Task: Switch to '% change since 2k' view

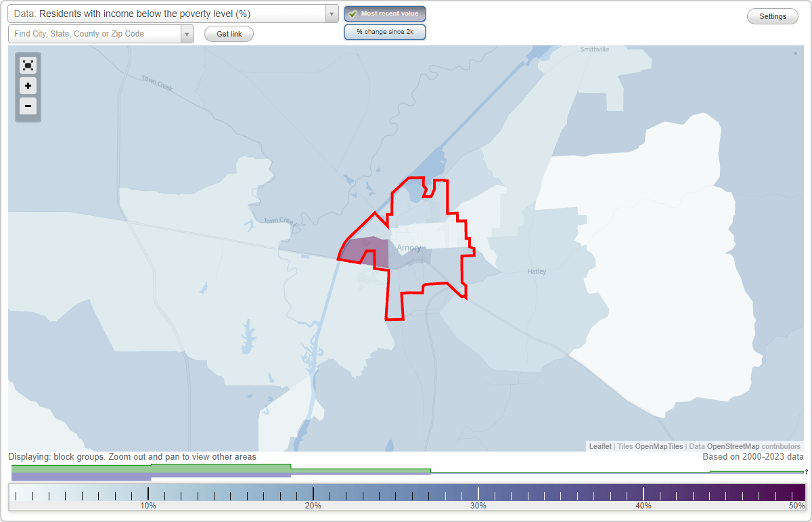Action: click(385, 31)
